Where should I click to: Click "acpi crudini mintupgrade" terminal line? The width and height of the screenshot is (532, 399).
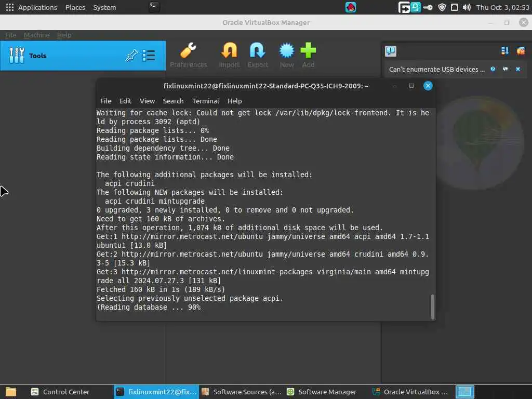(x=155, y=201)
